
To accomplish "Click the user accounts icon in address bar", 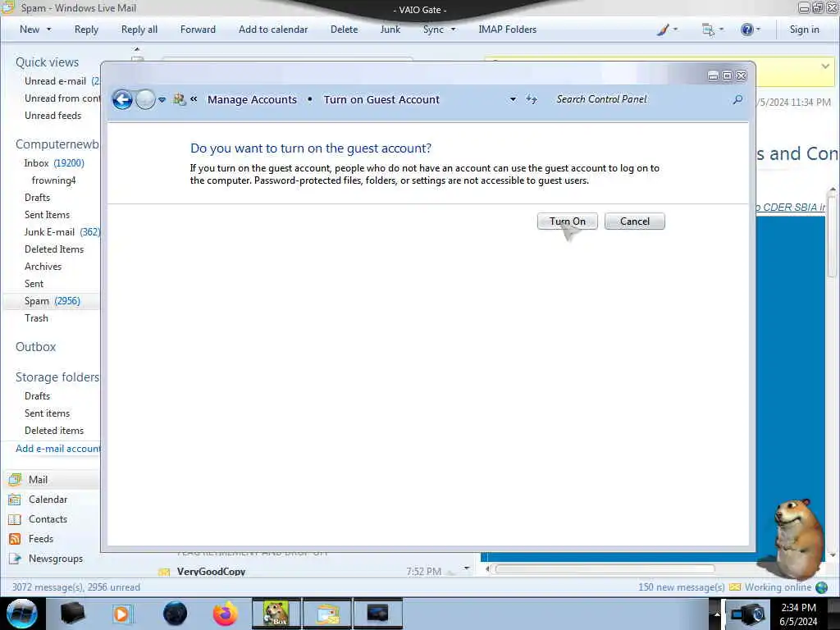I will [180, 99].
